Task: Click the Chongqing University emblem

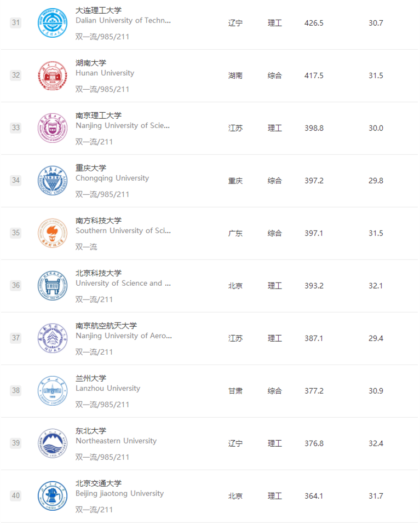Action: click(52, 181)
